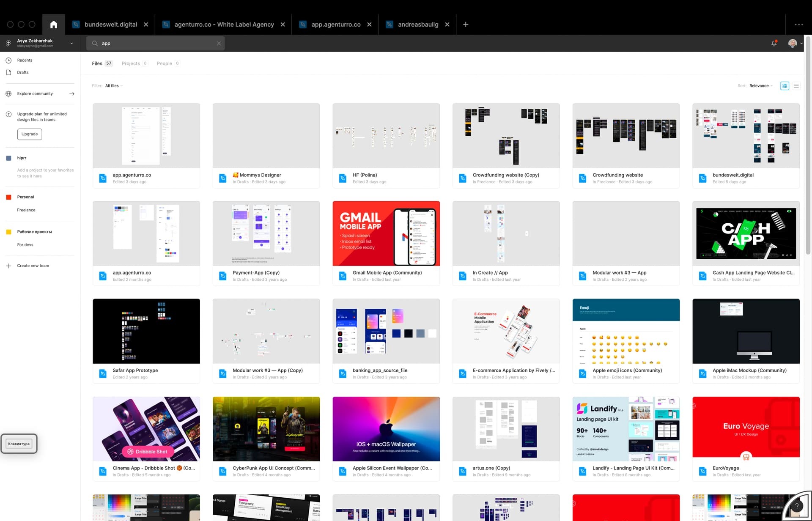812x521 pixels.
Task: Open Drafts in the sidebar
Action: pos(23,73)
